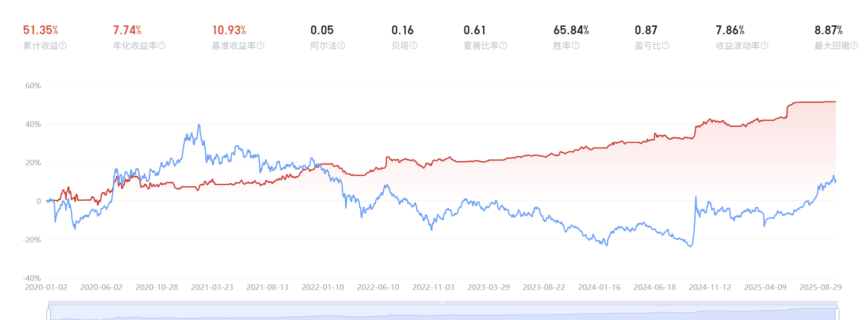
Task: Open the help tooltip icon for 基准收益率
Action: tap(261, 46)
